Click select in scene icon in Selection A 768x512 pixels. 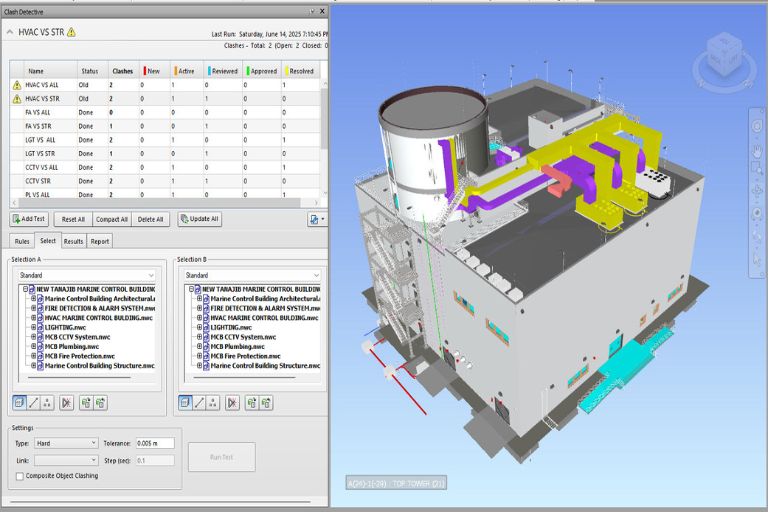point(101,402)
